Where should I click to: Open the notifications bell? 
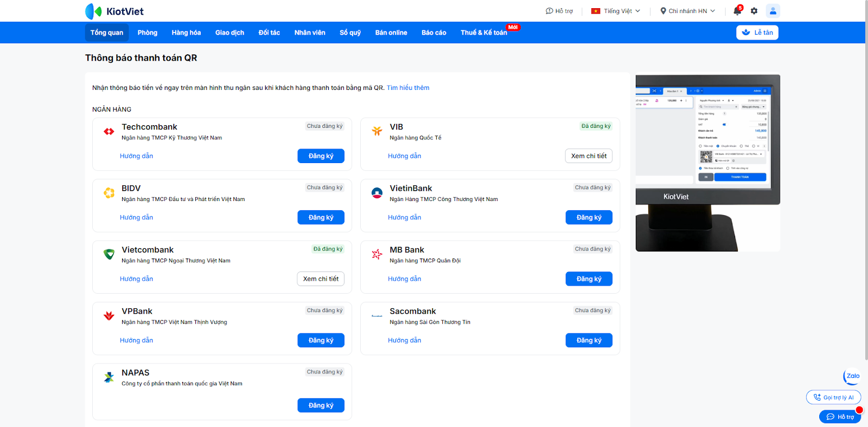(x=737, y=11)
